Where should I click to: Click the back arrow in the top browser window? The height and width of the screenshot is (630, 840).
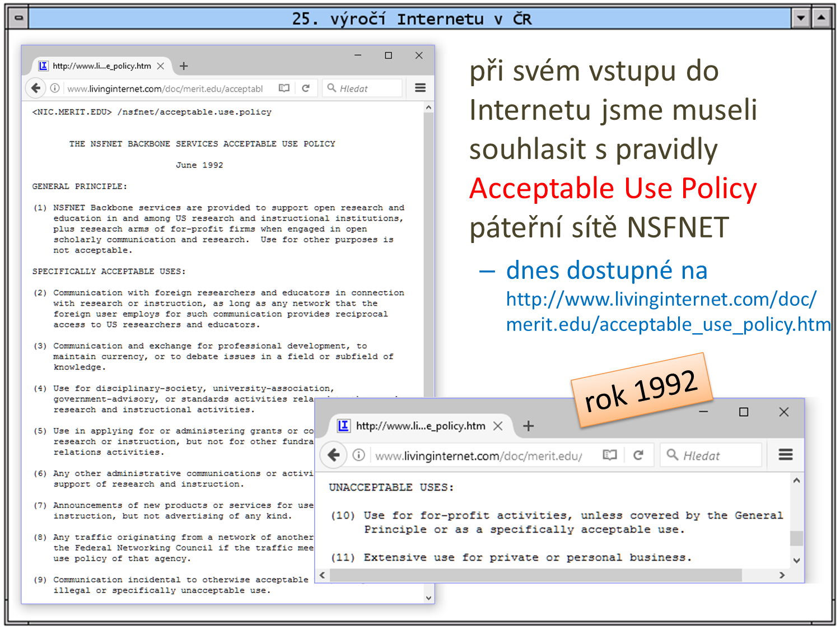click(36, 88)
